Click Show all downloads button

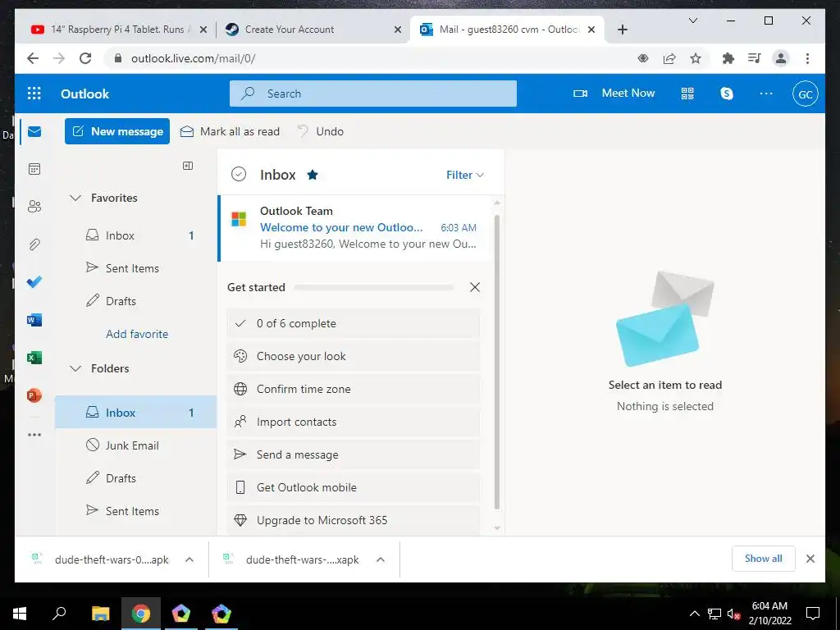click(x=764, y=559)
